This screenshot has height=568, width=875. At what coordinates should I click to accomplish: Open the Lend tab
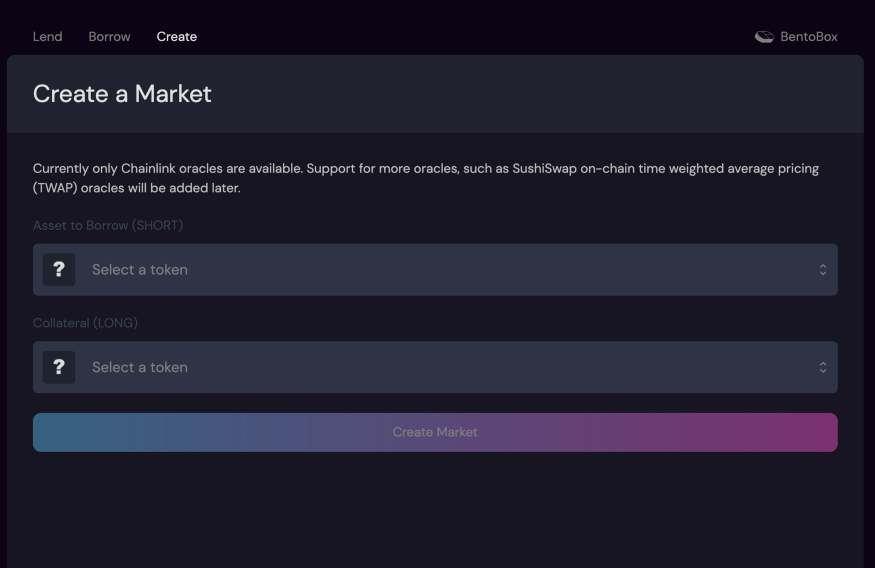(x=47, y=37)
